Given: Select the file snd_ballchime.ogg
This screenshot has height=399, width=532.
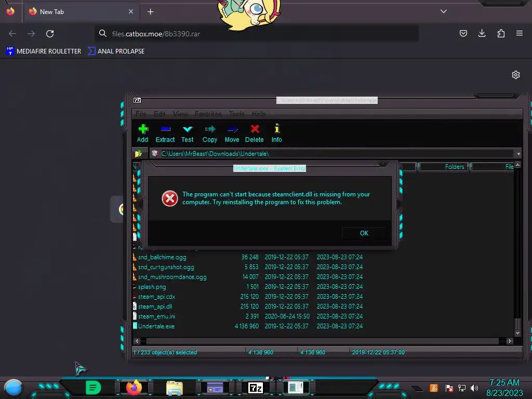Looking at the screenshot, I should 162,257.
